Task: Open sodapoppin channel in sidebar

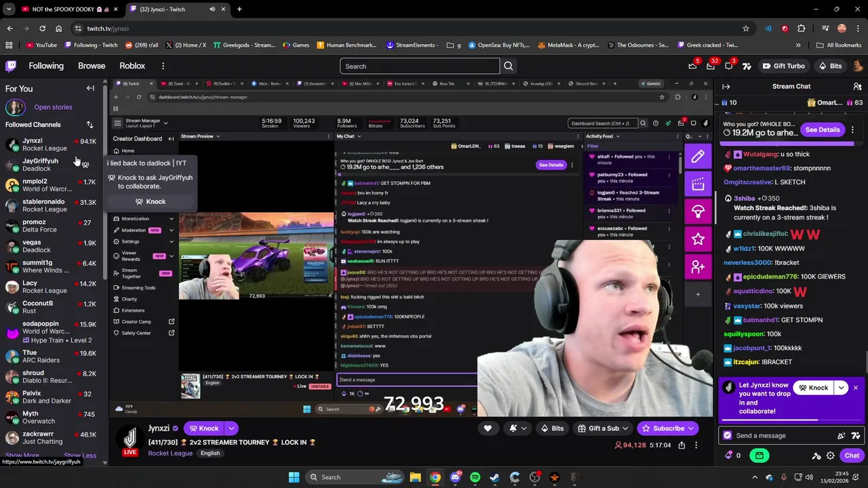Action: tap(53, 327)
